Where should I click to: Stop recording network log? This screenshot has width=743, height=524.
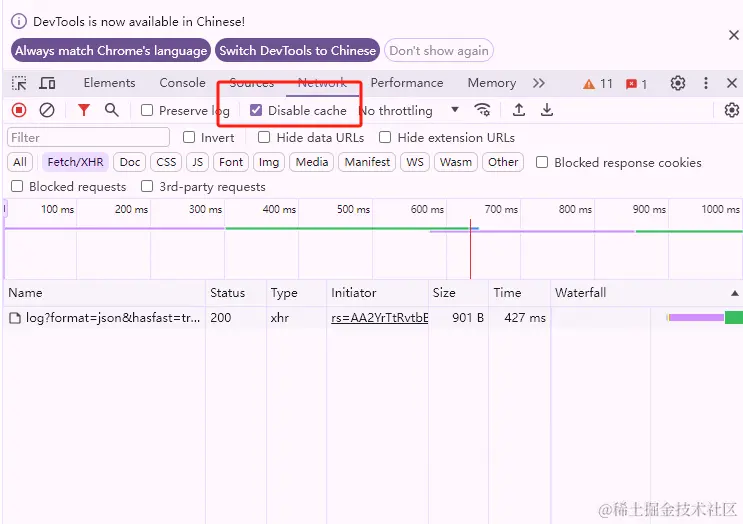[x=19, y=110]
